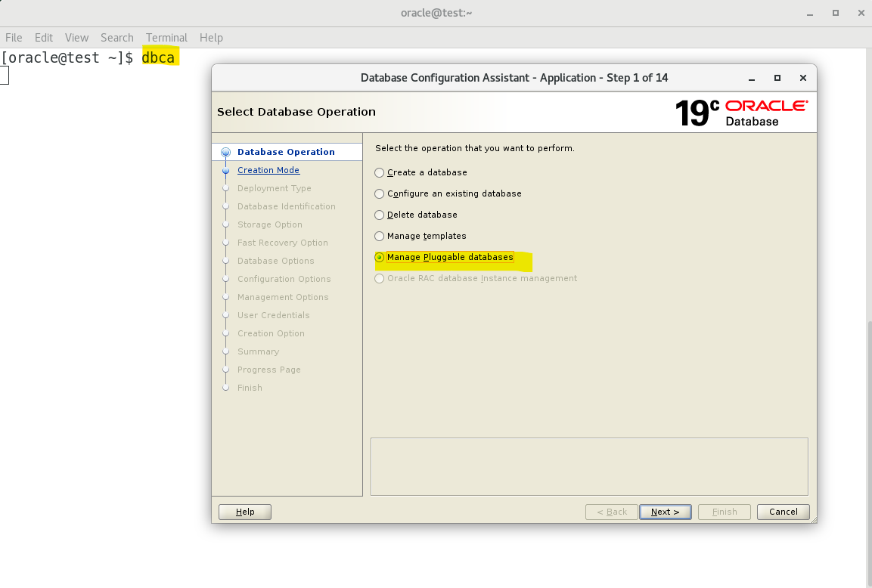Click the Database Identification step label
The image size is (872, 588).
point(287,206)
